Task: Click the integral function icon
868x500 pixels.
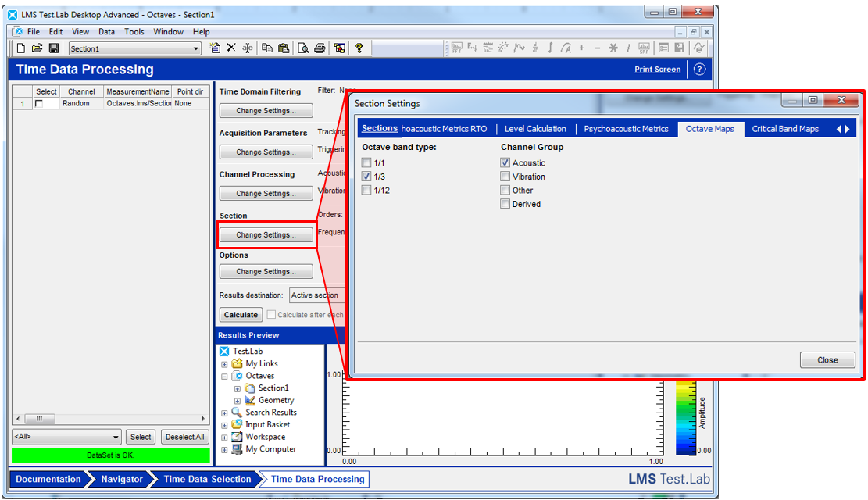Action: click(550, 48)
